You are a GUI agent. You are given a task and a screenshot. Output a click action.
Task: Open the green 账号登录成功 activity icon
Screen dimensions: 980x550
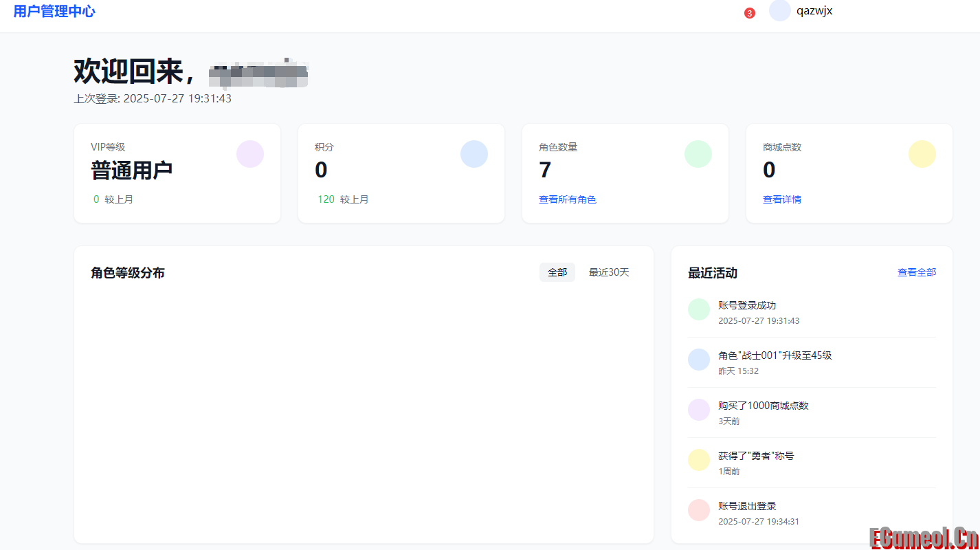pos(698,309)
